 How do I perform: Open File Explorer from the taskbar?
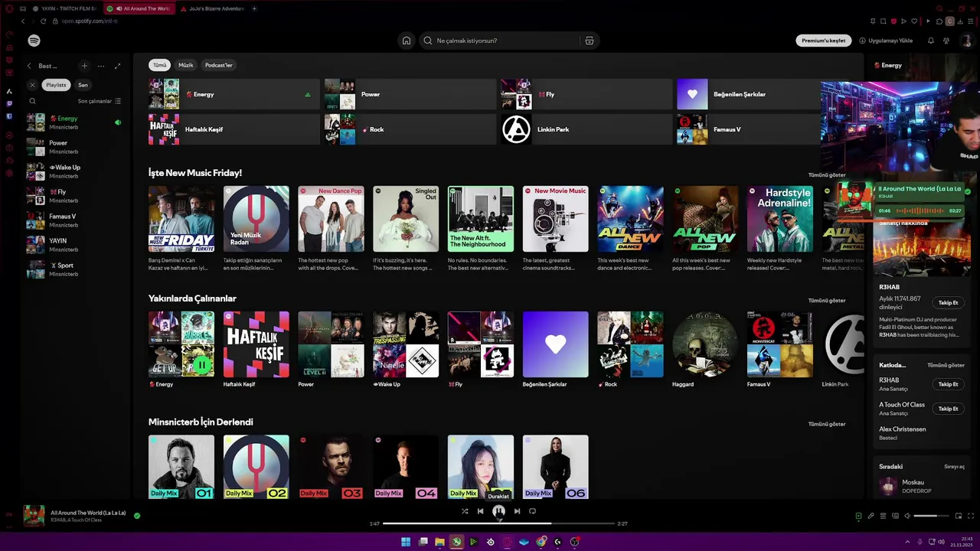point(439,542)
